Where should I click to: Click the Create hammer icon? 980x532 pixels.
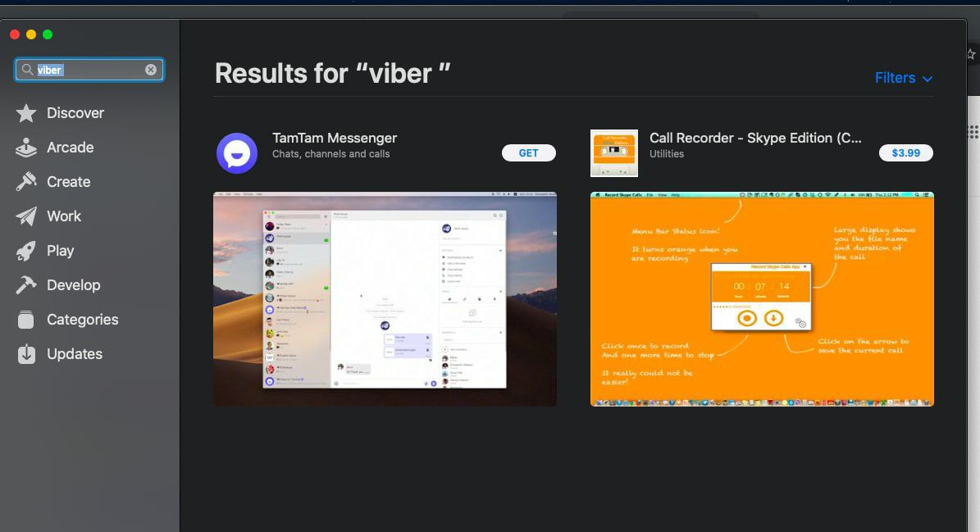26,182
